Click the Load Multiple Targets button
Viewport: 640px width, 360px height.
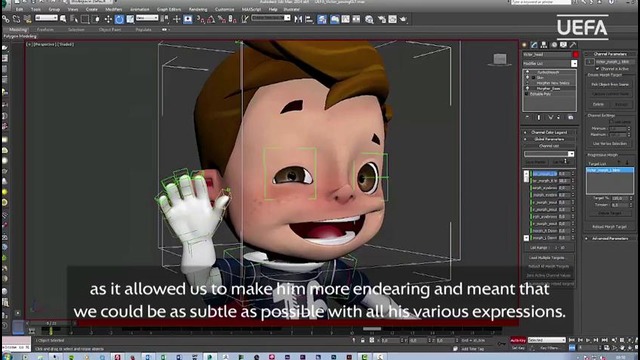pyautogui.click(x=547, y=258)
